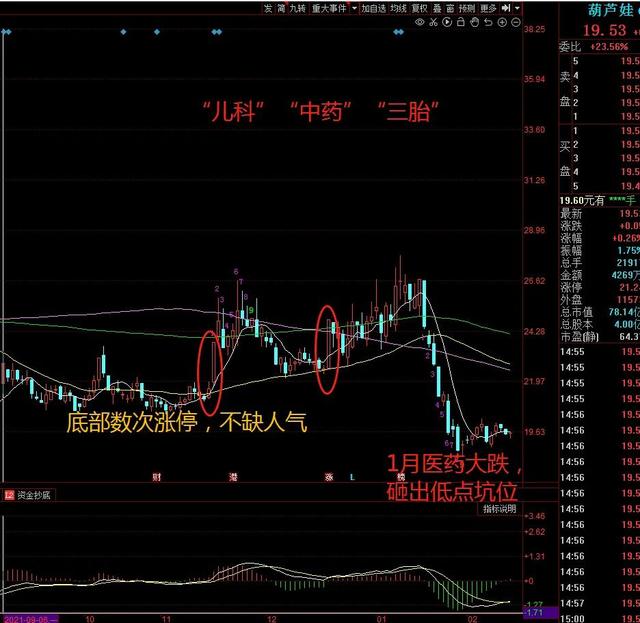Screen dimensions: 640x623
Task: Click 加自选 to add to watchlist
Action: pos(373,8)
